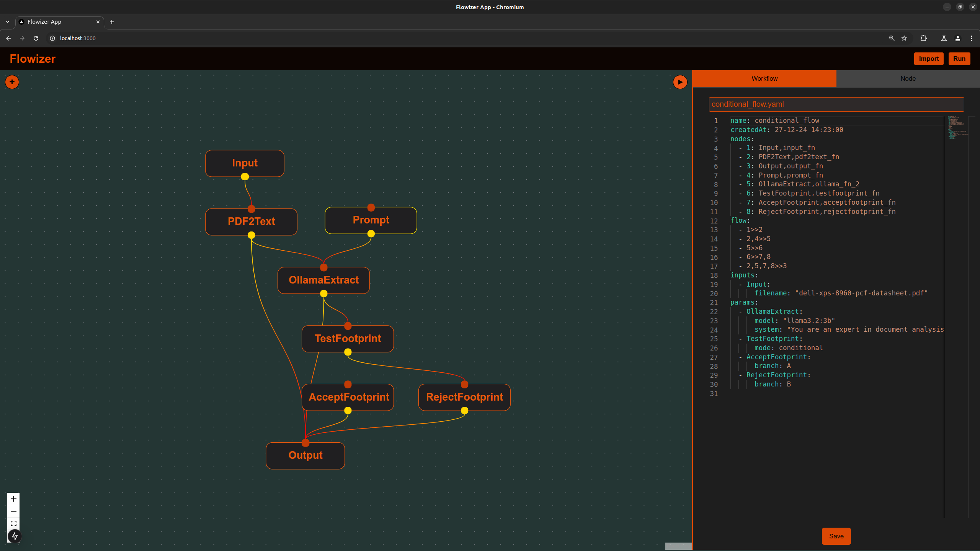This screenshot has width=980, height=551.
Task: Click the 'model: "llama3.2:3b"' line
Action: click(794, 321)
